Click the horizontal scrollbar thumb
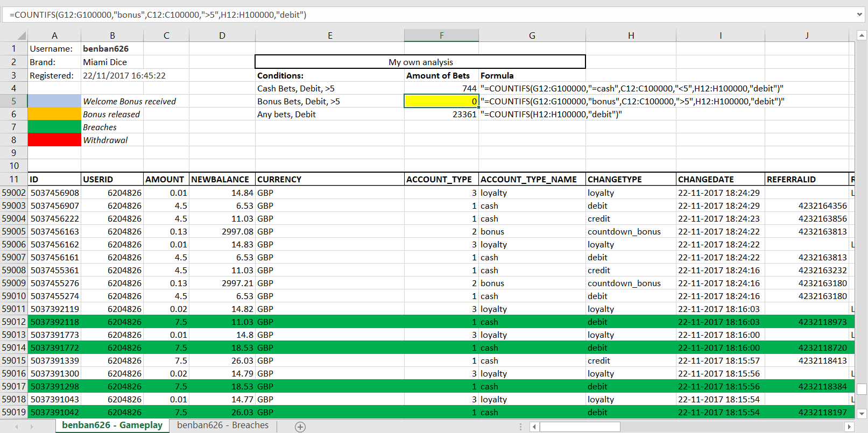The height and width of the screenshot is (433, 868). coord(580,427)
